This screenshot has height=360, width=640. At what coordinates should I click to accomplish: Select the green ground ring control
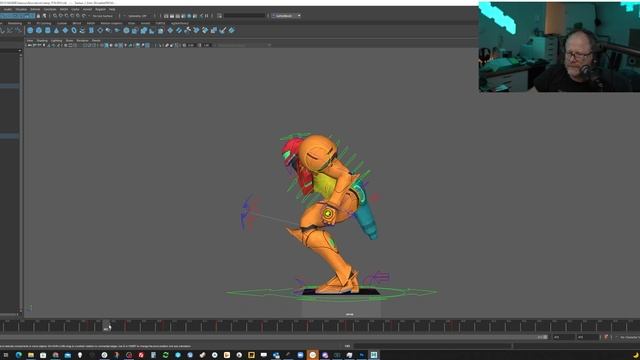click(x=331, y=293)
